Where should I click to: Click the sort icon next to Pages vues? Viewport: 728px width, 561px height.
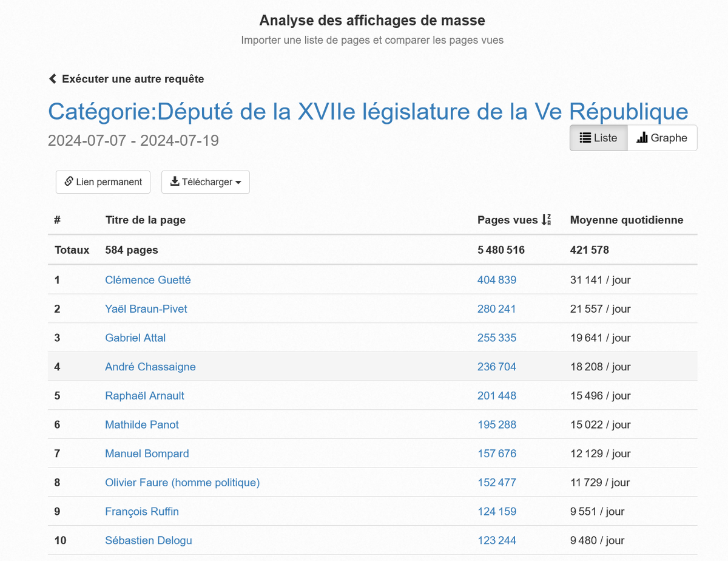point(546,220)
